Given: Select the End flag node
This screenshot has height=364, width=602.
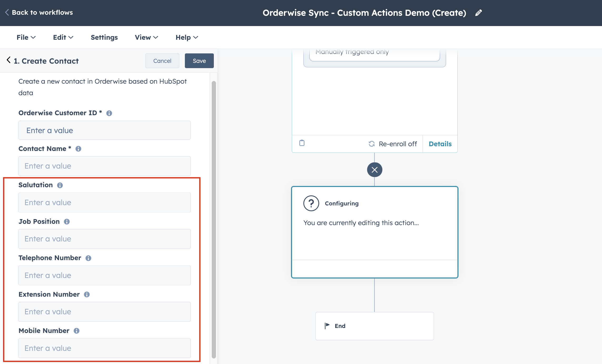Looking at the screenshot, I should coord(374,326).
